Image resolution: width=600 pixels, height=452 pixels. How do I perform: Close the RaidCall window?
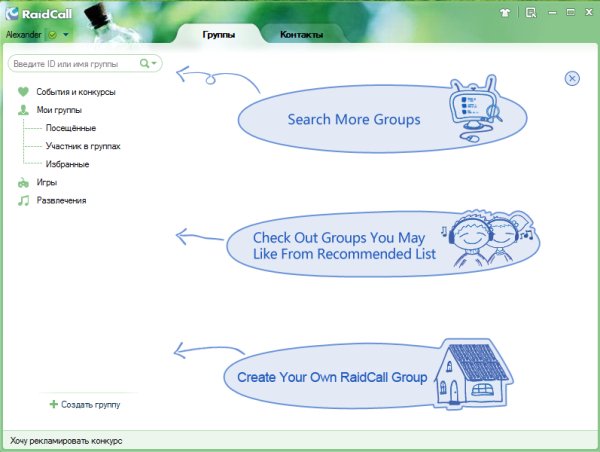tap(589, 13)
